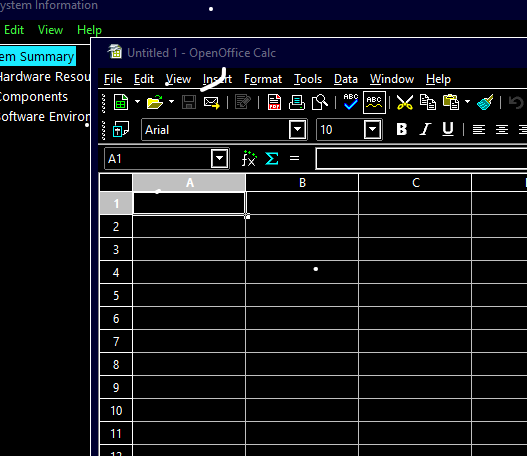Toggle Bold formatting
This screenshot has height=456, width=527.
tap(402, 129)
